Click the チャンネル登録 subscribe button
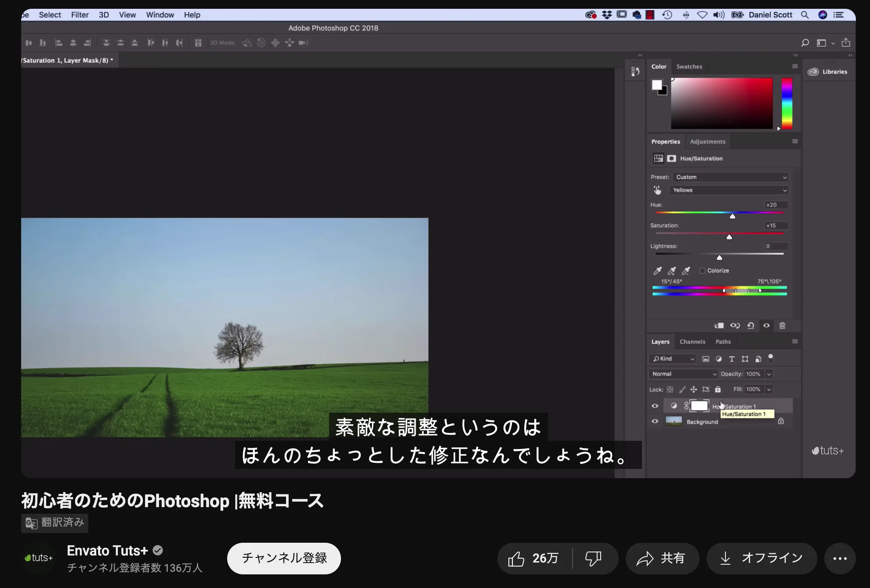 pyautogui.click(x=283, y=558)
